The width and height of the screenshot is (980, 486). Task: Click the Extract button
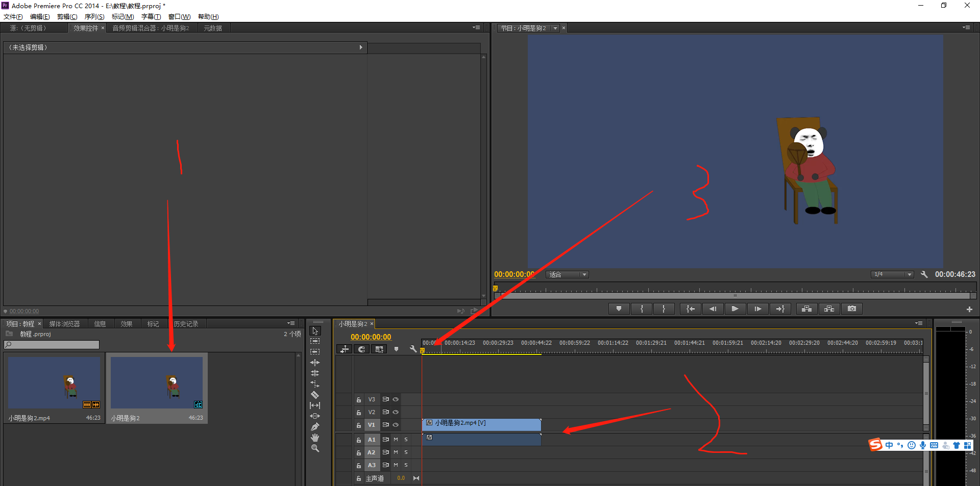point(829,309)
